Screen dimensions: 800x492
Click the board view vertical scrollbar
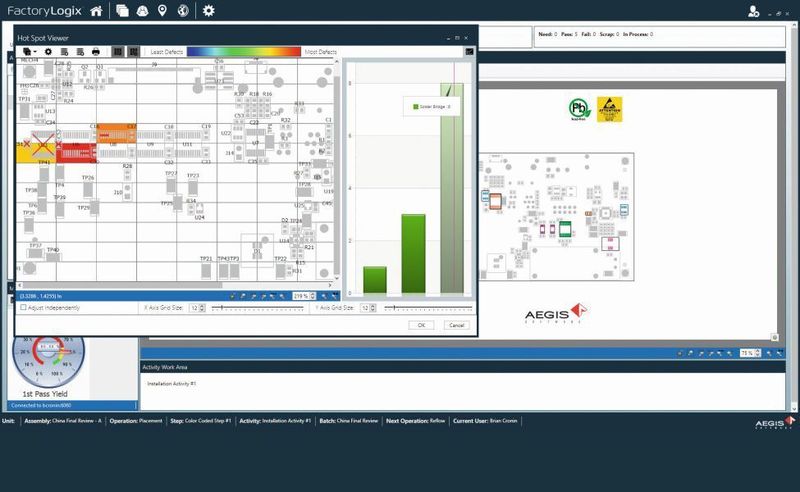click(x=337, y=171)
